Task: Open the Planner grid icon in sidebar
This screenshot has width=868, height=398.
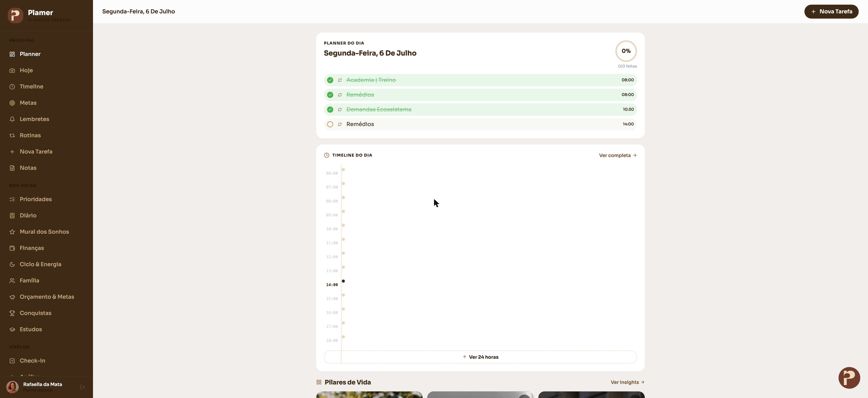Action: (x=12, y=54)
